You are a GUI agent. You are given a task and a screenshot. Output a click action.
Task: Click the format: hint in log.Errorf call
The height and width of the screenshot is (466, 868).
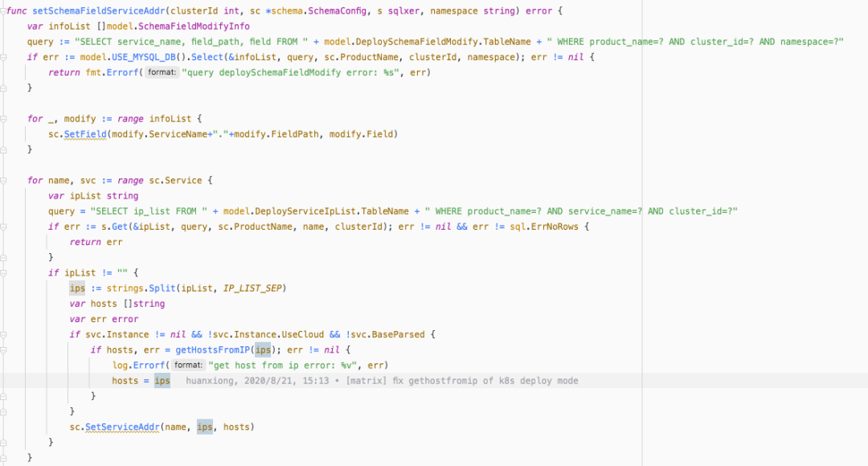[190, 365]
